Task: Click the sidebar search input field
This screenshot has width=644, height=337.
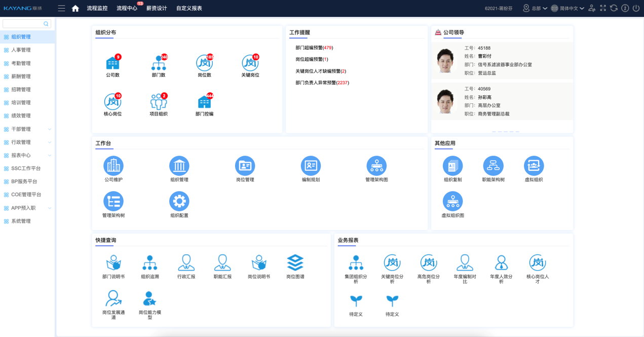Action: pyautogui.click(x=27, y=24)
